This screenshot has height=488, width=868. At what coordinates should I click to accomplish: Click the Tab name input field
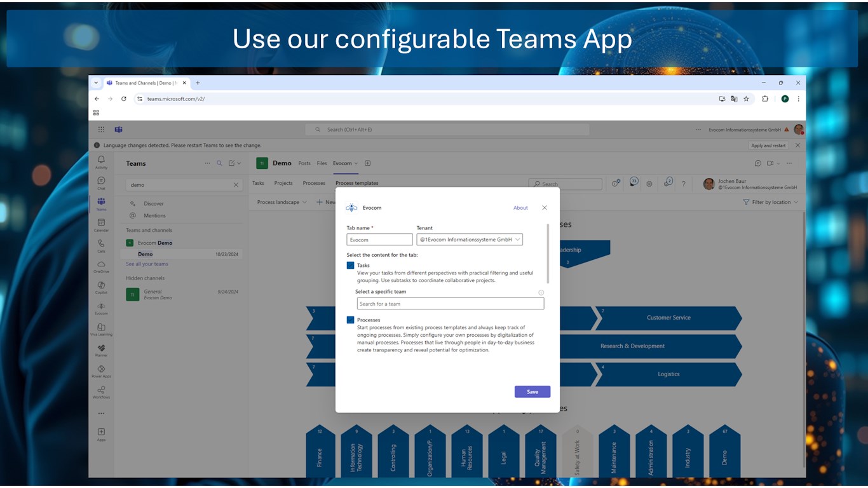click(379, 240)
